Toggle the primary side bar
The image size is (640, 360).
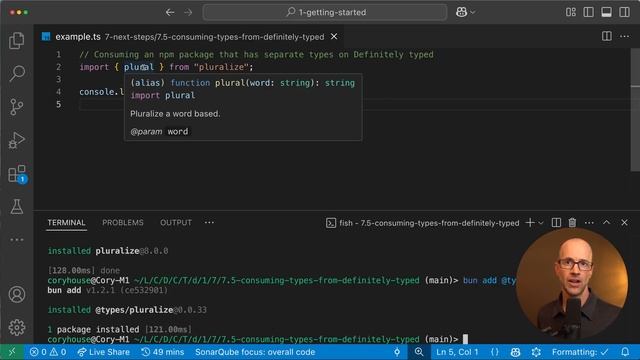pyautogui.click(x=589, y=12)
